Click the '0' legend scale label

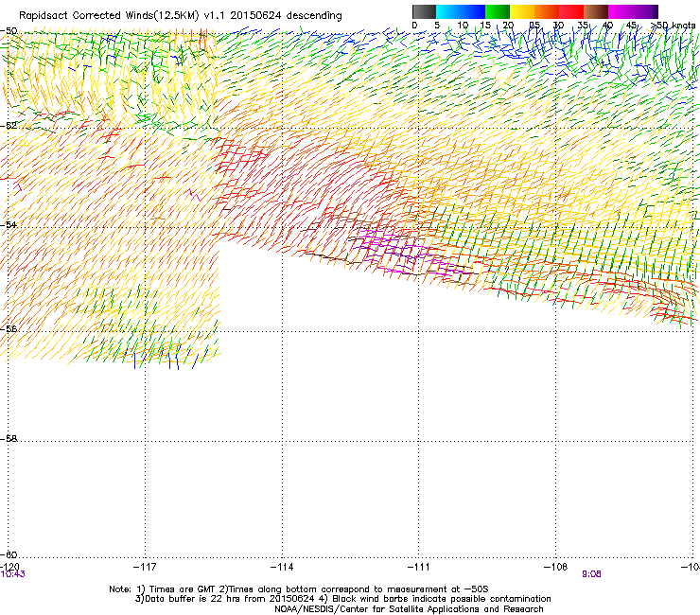pos(414,26)
